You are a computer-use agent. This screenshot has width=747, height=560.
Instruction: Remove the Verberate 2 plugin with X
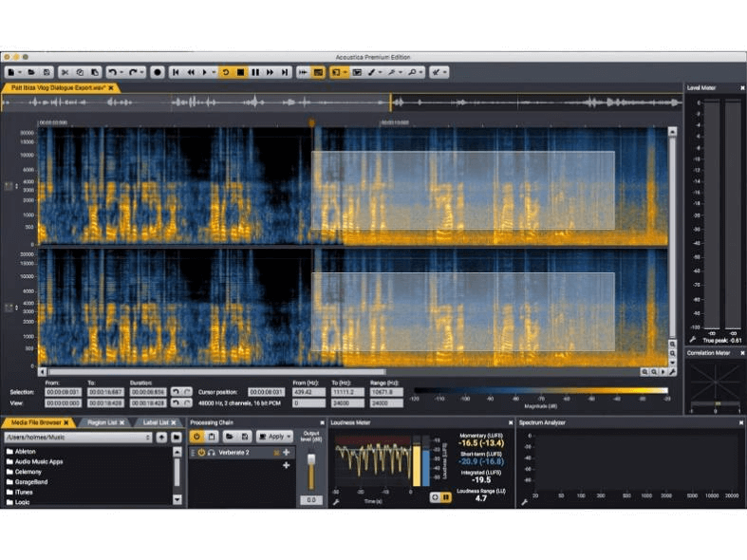(276, 453)
